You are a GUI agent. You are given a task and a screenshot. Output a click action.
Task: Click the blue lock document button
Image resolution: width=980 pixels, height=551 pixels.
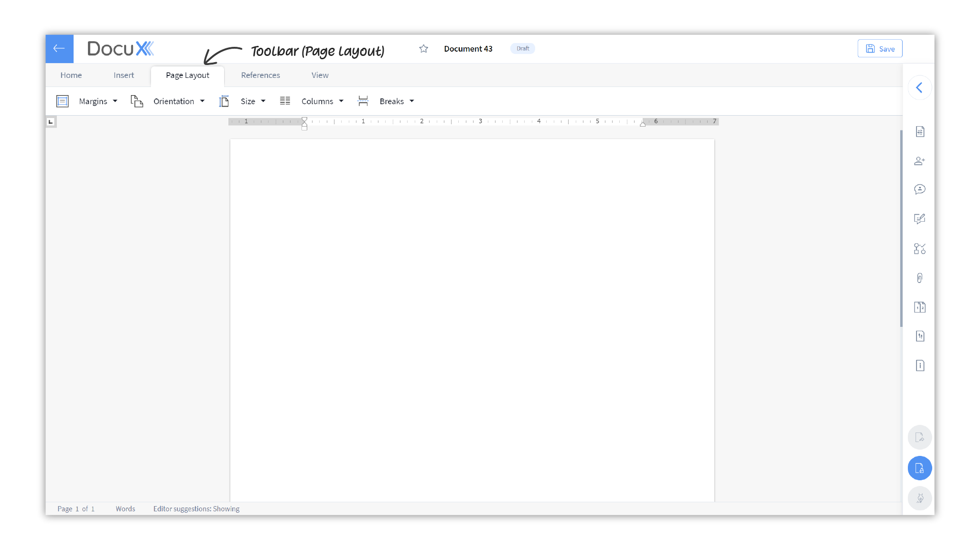[x=920, y=468]
